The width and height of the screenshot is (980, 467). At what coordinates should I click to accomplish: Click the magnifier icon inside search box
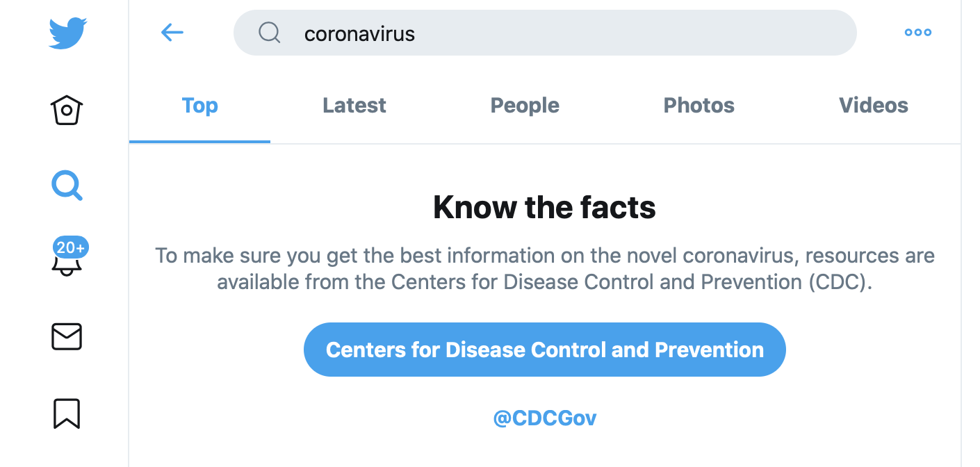(x=269, y=32)
